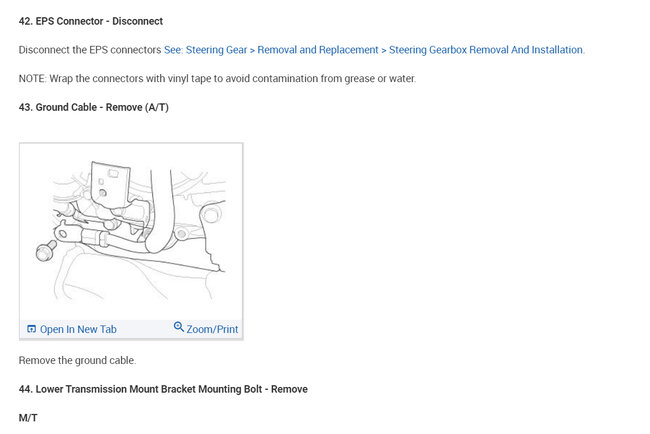Click the Zoom/Print magnifier icon
This screenshot has width=650, height=434.
(x=179, y=327)
